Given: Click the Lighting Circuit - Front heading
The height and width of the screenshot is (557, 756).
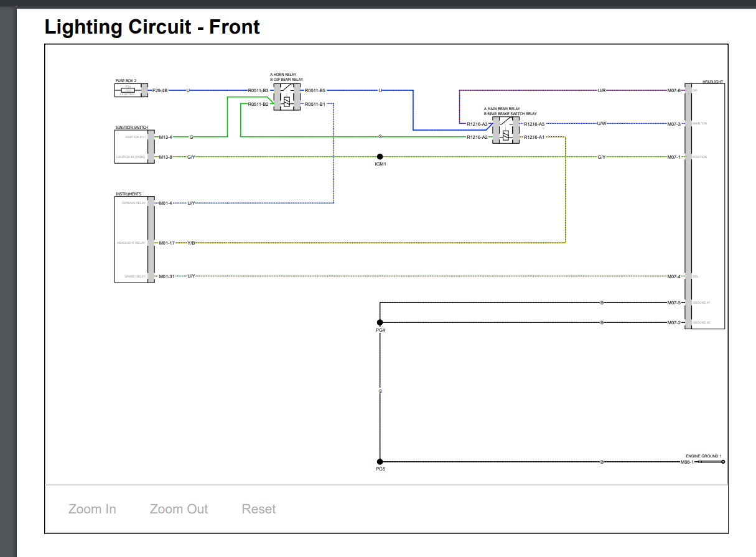Looking at the screenshot, I should click(152, 27).
